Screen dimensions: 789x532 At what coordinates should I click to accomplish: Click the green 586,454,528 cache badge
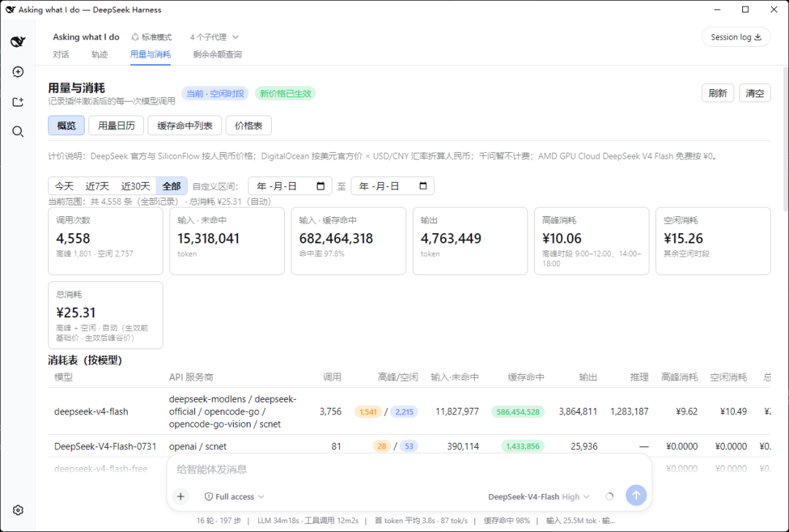(x=518, y=411)
